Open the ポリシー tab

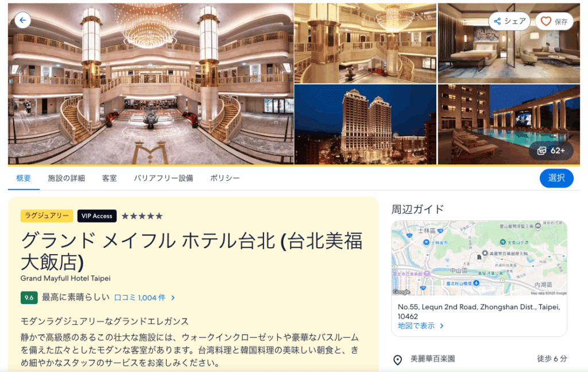(x=225, y=178)
